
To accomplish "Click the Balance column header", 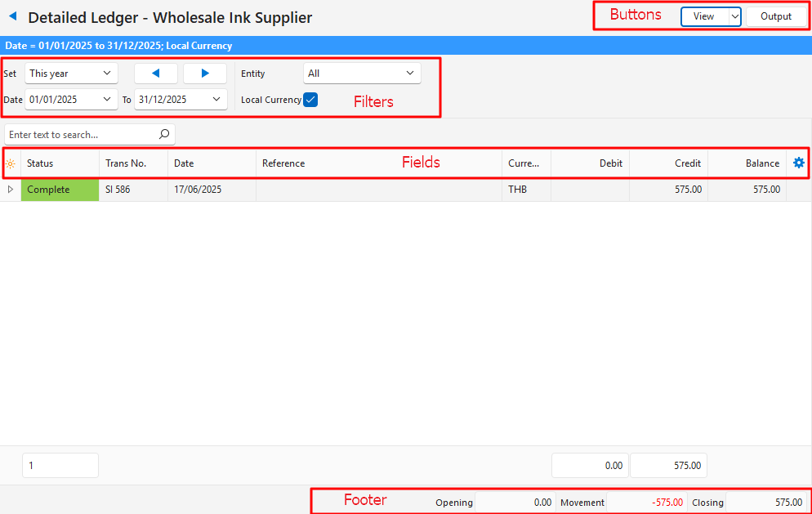I will coord(747,163).
